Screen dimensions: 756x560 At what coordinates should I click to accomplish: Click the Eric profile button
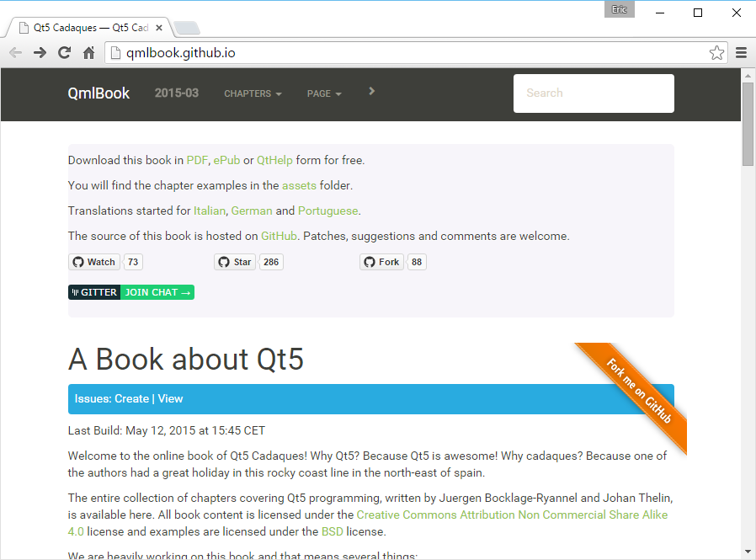pyautogui.click(x=619, y=9)
